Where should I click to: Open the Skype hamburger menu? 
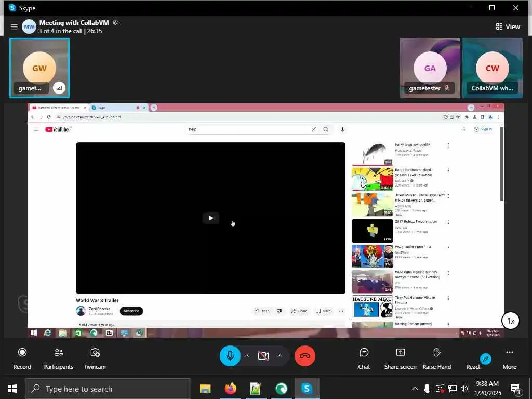(x=14, y=26)
